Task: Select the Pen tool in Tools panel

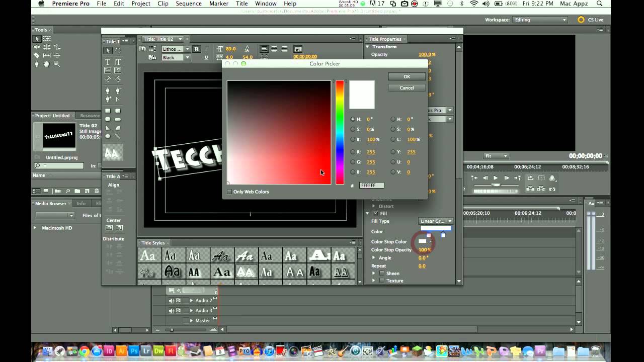Action: [x=37, y=64]
